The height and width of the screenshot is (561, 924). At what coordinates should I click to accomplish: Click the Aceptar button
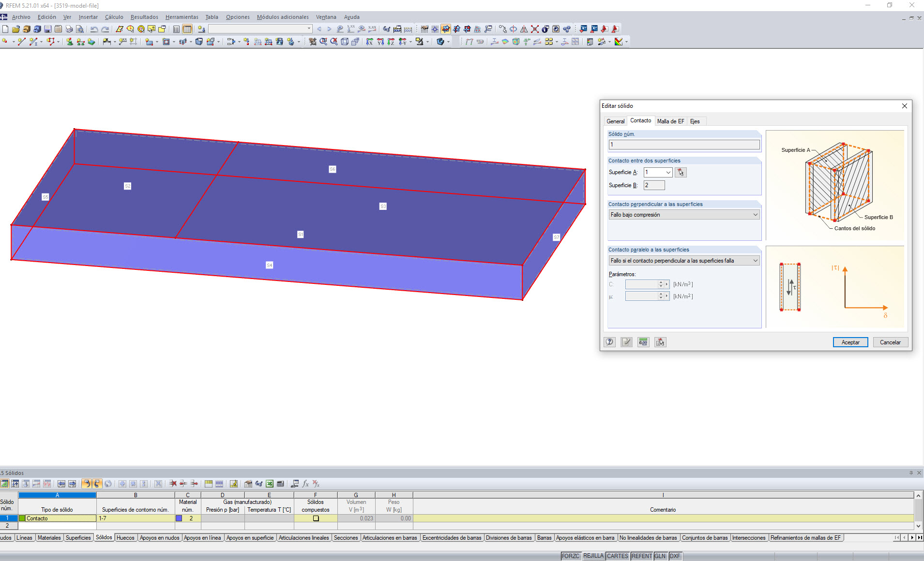[850, 342]
